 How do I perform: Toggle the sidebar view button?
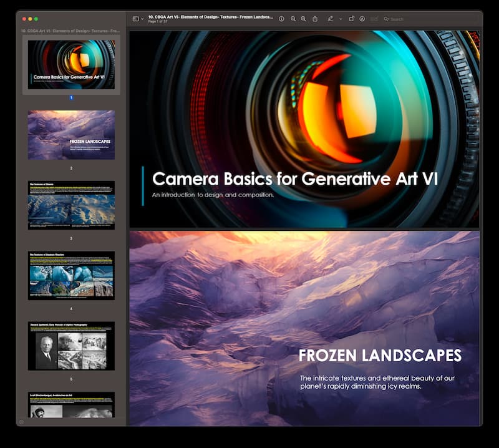tap(135, 19)
